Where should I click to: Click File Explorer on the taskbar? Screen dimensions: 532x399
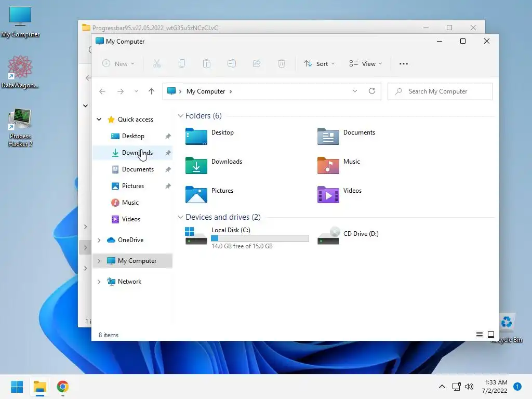tap(39, 387)
